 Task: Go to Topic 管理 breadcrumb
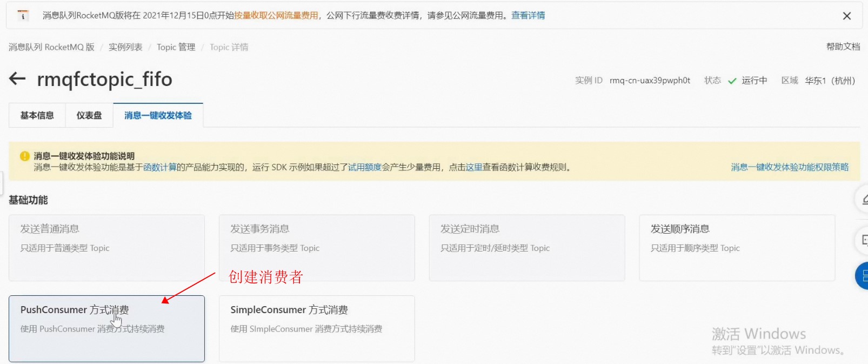coord(176,47)
